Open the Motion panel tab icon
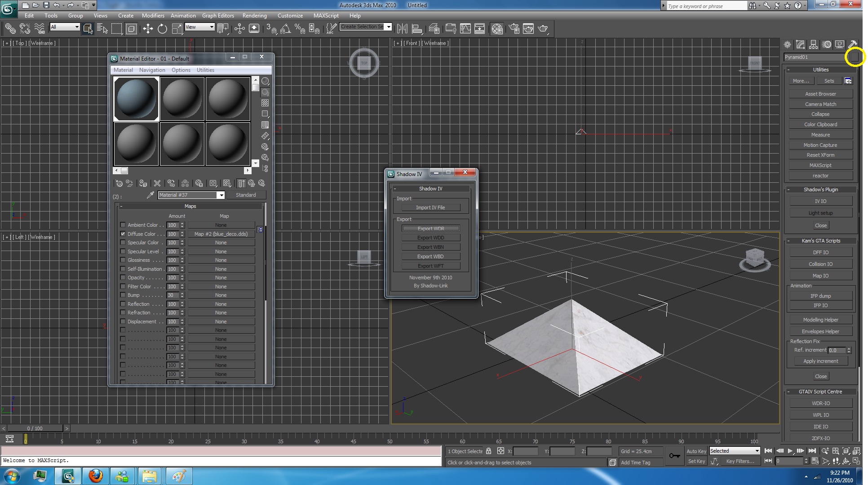Image resolution: width=868 pixels, height=485 pixels. [x=827, y=44]
